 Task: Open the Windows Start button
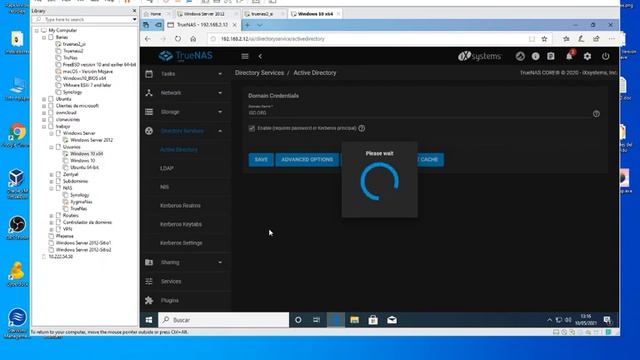pos(149,320)
